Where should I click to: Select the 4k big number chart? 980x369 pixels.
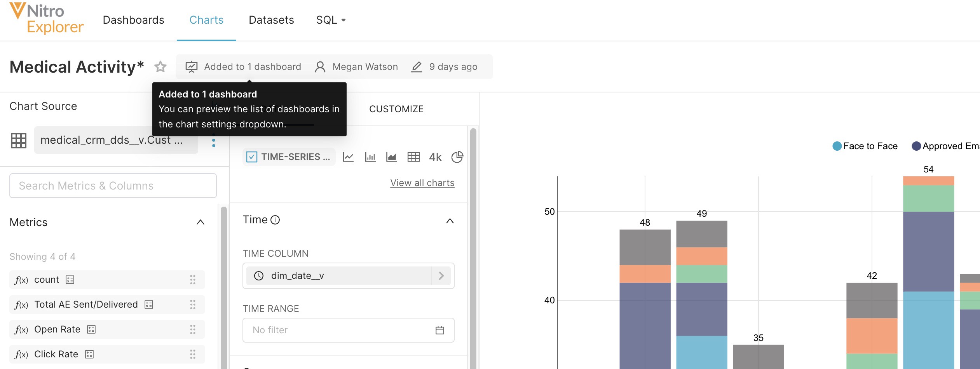click(x=435, y=157)
